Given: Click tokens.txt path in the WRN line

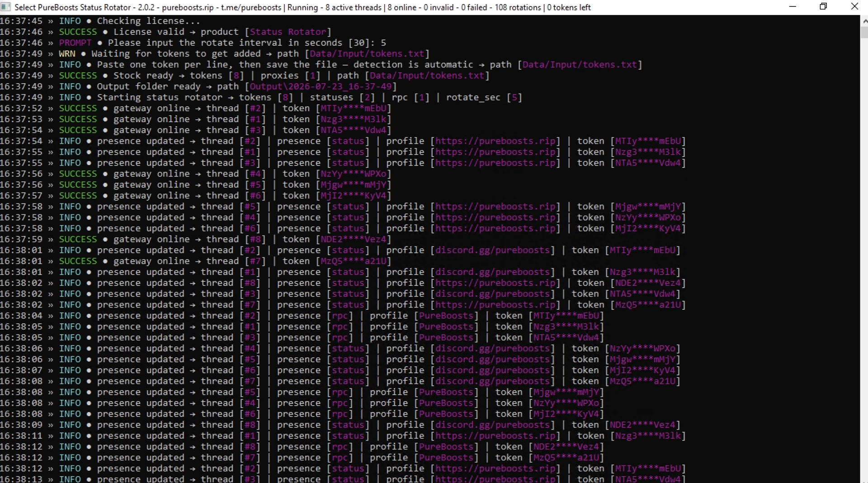Looking at the screenshot, I should [367, 53].
